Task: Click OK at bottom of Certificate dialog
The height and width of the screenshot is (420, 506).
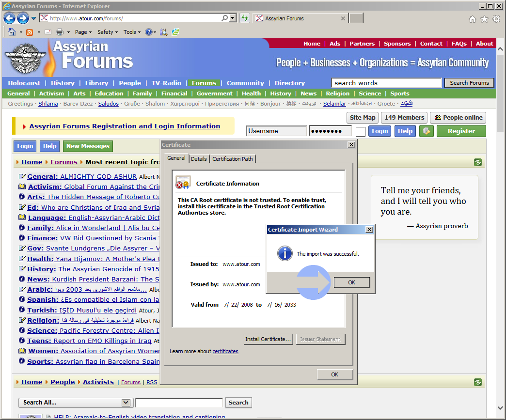Action: pos(334,374)
